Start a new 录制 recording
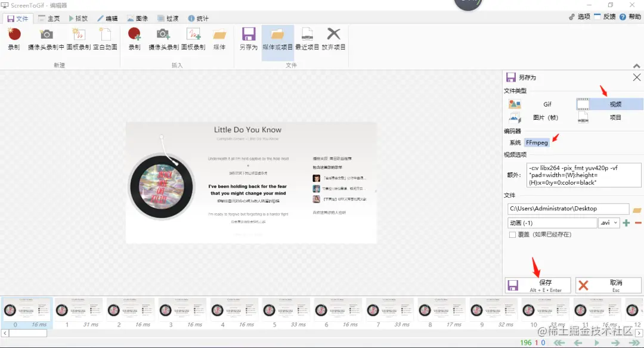 pyautogui.click(x=14, y=39)
